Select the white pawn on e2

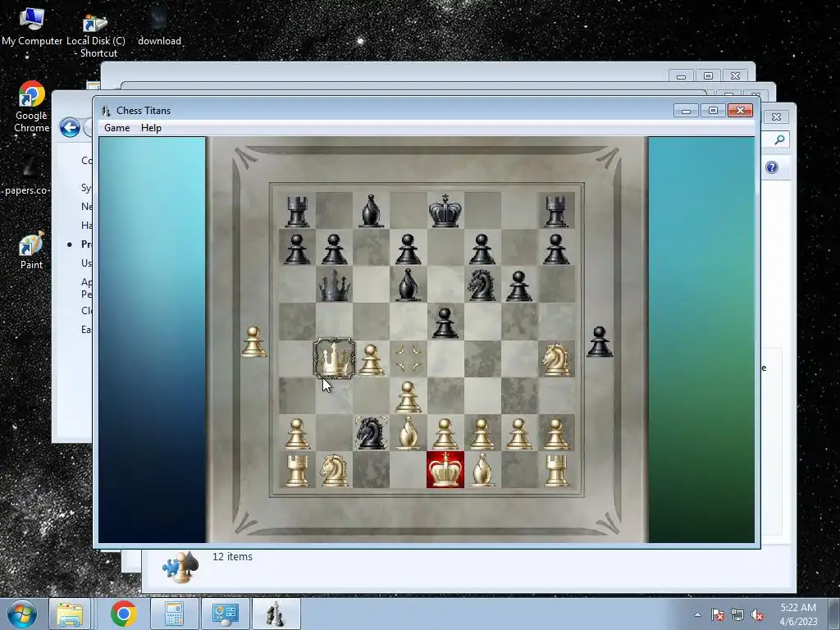(x=445, y=433)
